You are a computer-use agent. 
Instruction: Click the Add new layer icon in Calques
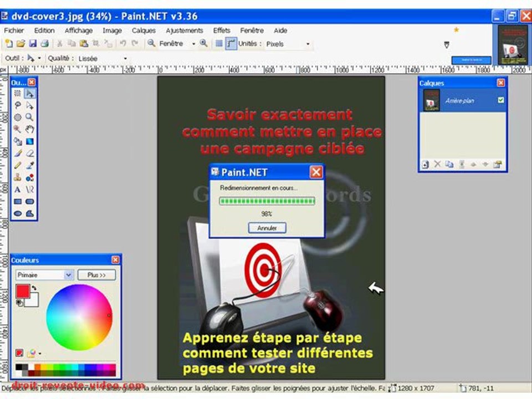tap(425, 165)
